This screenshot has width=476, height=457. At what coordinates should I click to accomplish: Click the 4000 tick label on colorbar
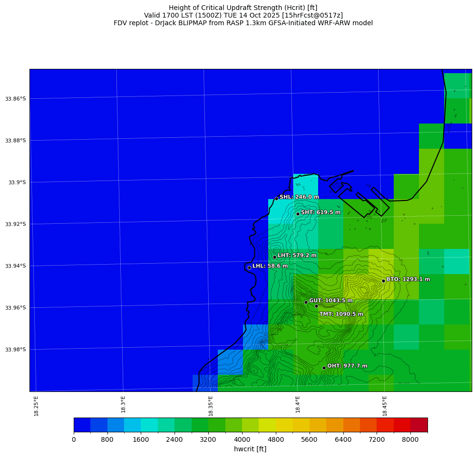242,440
